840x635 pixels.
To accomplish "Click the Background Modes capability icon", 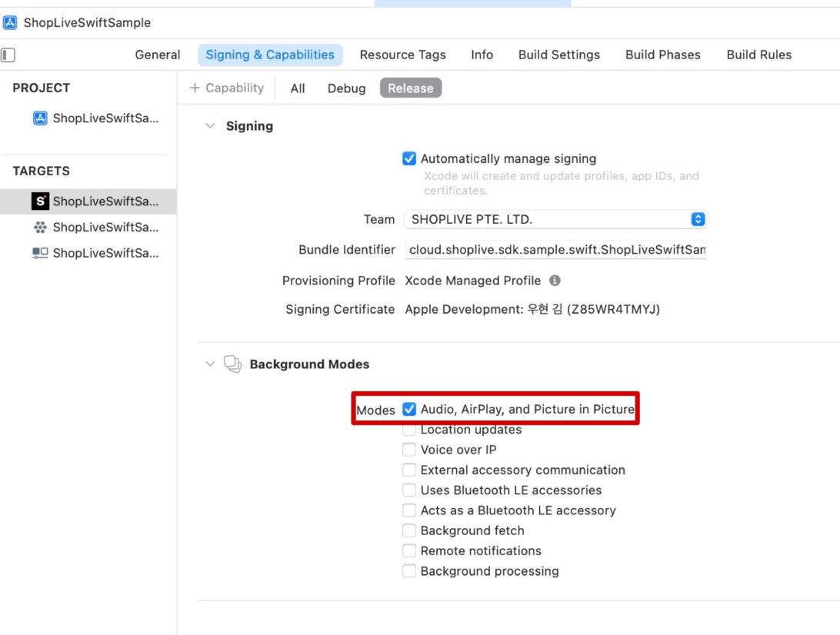I will pos(232,364).
